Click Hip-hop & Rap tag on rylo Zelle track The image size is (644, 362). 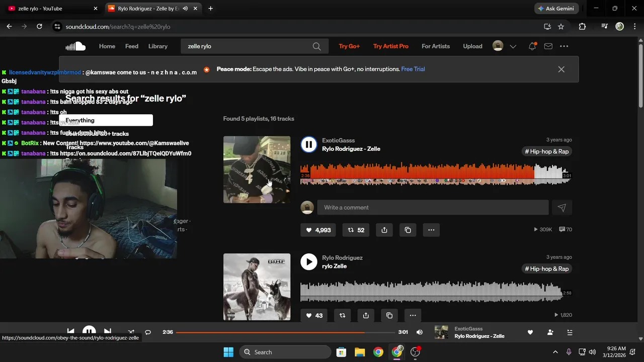coord(547,268)
